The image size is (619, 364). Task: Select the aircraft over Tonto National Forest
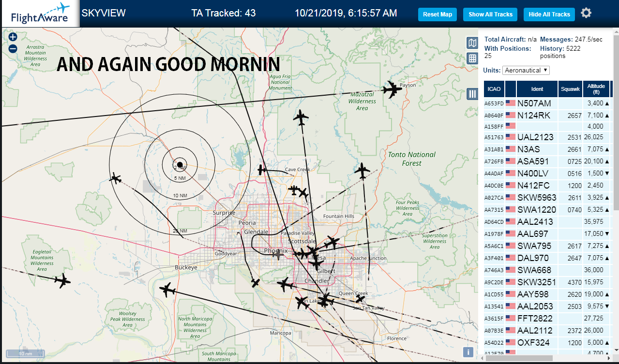[x=362, y=171]
